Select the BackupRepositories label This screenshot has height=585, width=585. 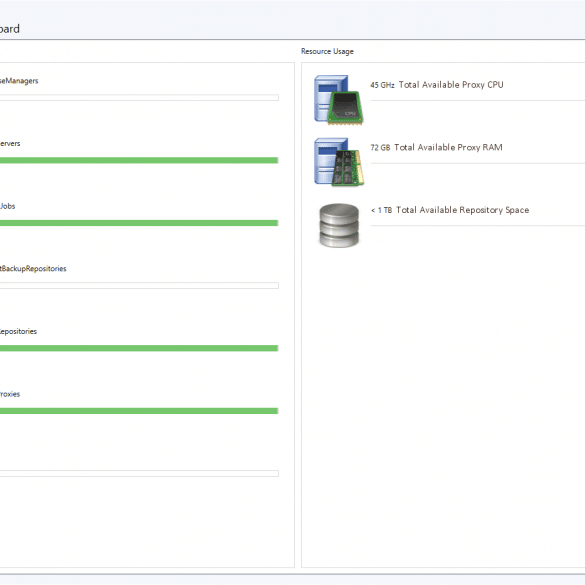click(x=33, y=269)
